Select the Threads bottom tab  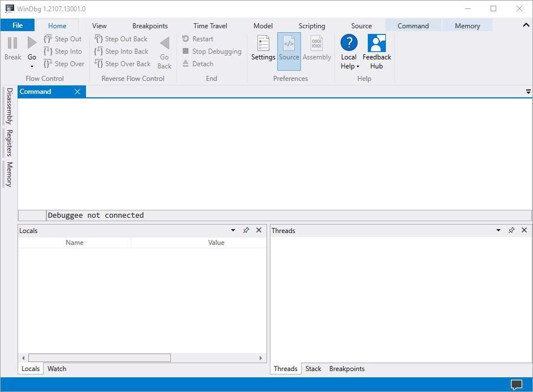(286, 369)
